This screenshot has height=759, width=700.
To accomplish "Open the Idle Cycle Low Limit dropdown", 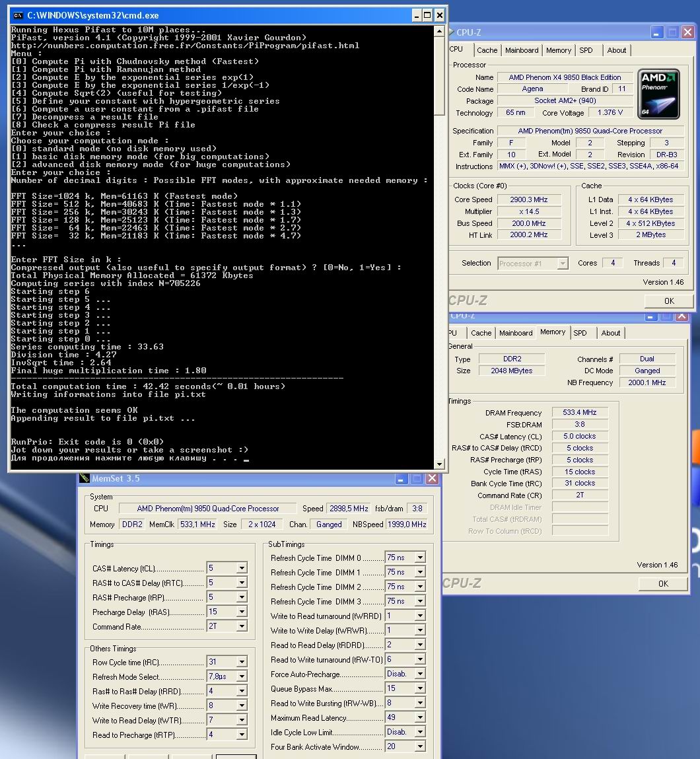I will click(420, 732).
